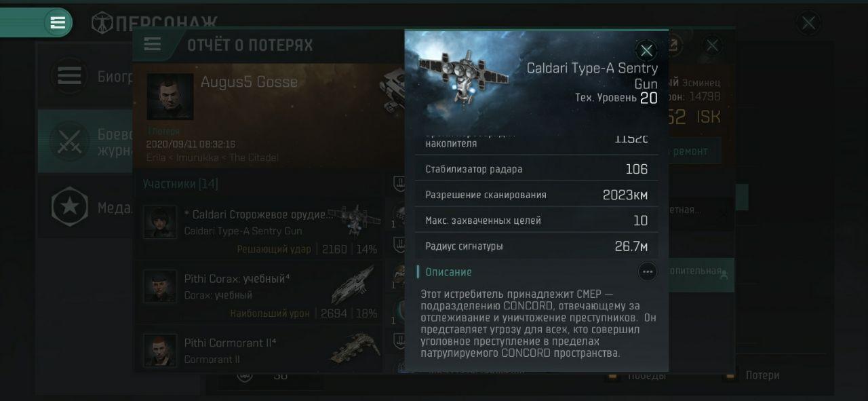Open the description options ellipsis button
This screenshot has width=868, height=401.
click(648, 272)
